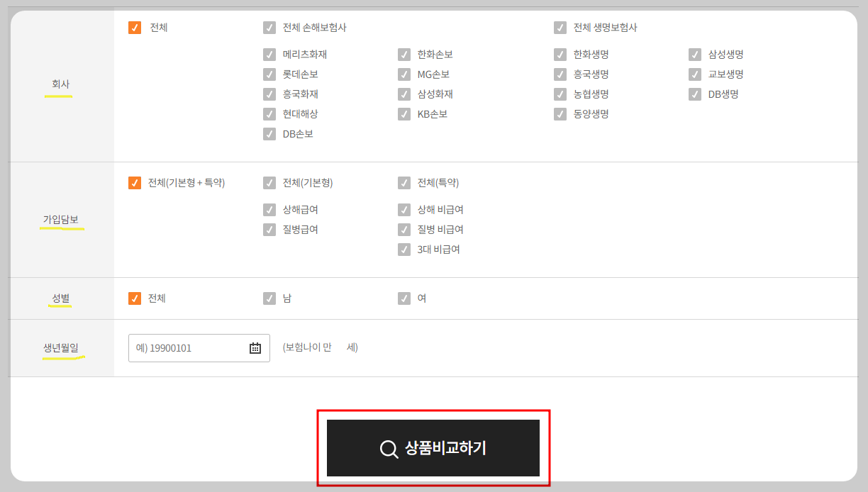The height and width of the screenshot is (492, 868).
Task: Toggle the 교보생명 checkbox
Action: coord(694,74)
